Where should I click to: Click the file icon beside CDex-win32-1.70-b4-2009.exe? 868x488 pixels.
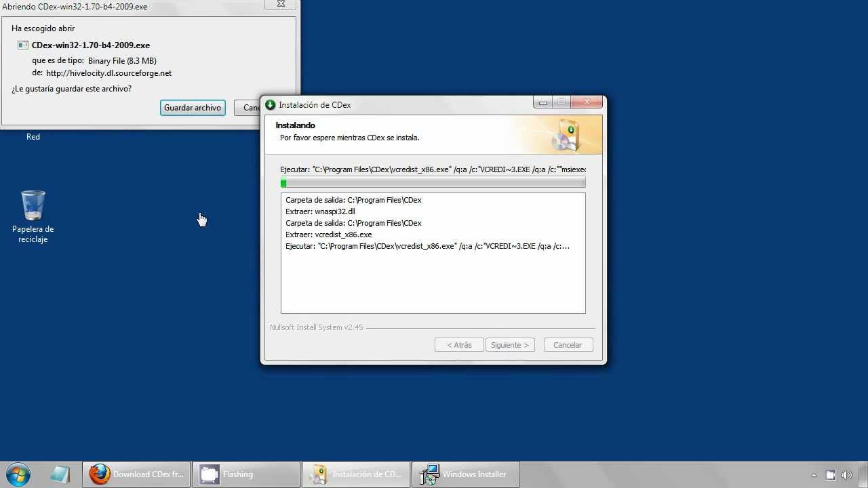coord(23,45)
